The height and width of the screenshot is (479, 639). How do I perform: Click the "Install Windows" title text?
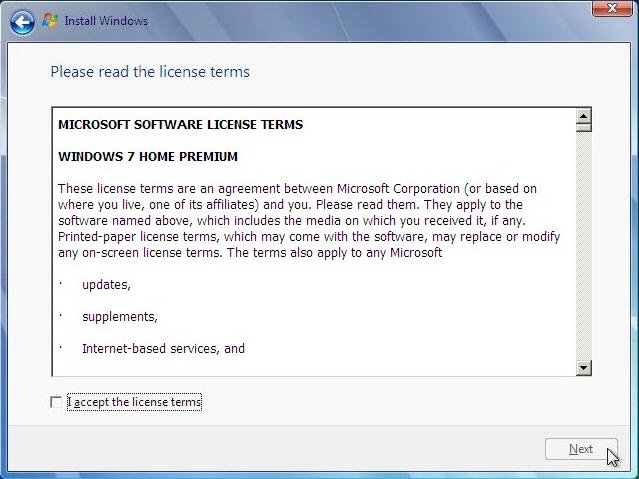(x=106, y=21)
